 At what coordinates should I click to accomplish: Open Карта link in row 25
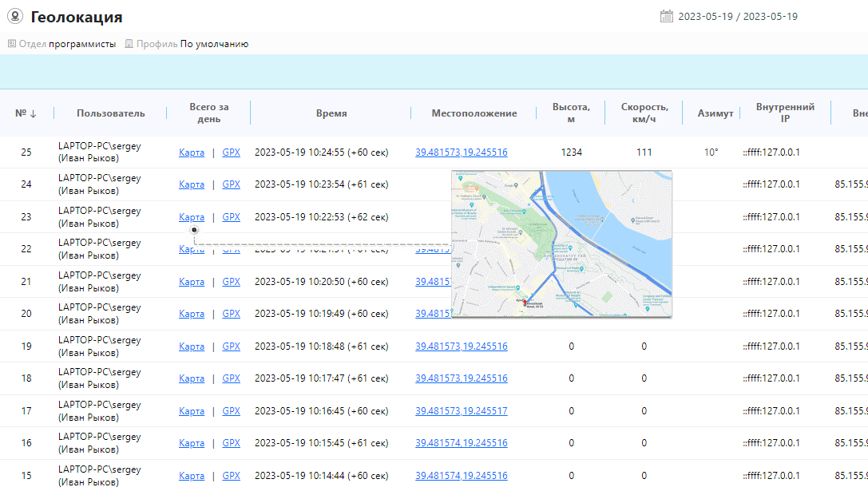coord(192,152)
